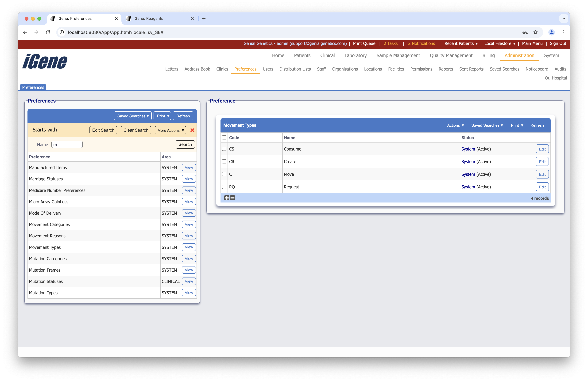Click the red X to remove the search
Screen dimensions: 588x381
pos(192,130)
